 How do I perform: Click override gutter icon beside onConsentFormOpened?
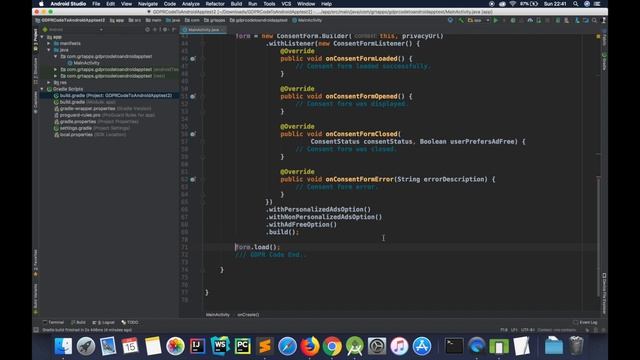point(193,96)
